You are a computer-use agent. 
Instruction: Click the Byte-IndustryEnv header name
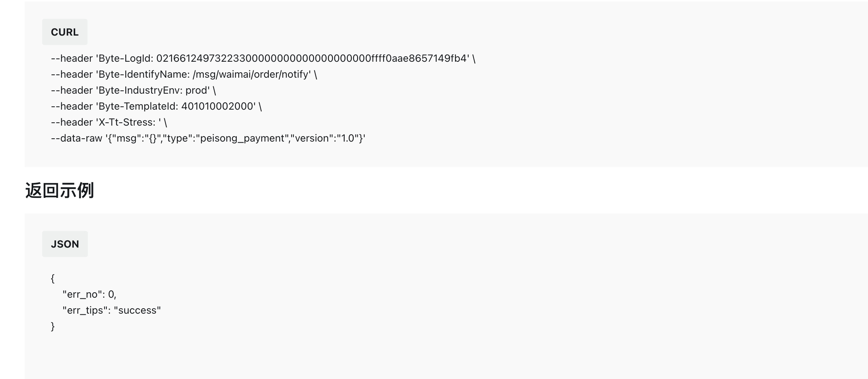141,90
